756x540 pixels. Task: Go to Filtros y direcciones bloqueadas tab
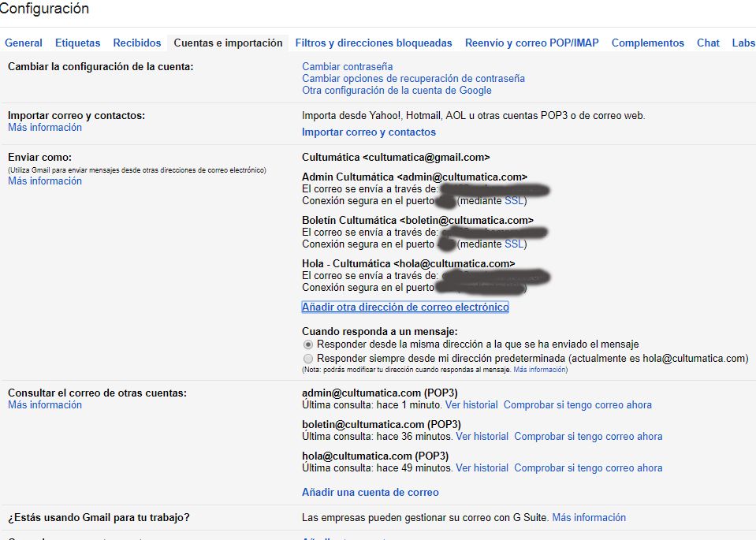374,43
